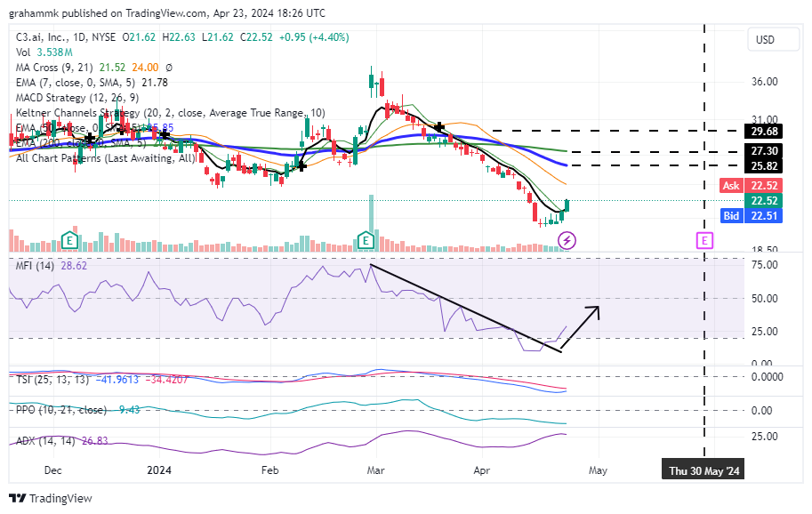Click the 75.00 MFI axis value
The height and width of the screenshot is (514, 812).
(x=764, y=265)
